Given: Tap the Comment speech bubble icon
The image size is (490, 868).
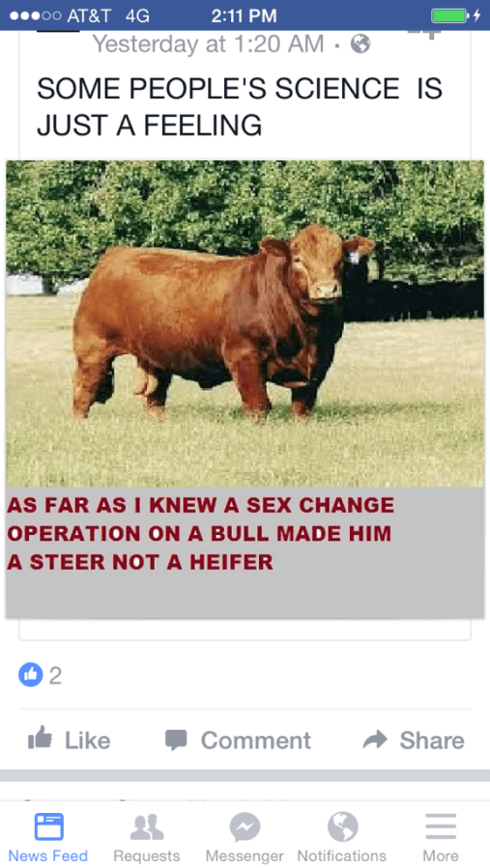Looking at the screenshot, I should pyautogui.click(x=176, y=741).
